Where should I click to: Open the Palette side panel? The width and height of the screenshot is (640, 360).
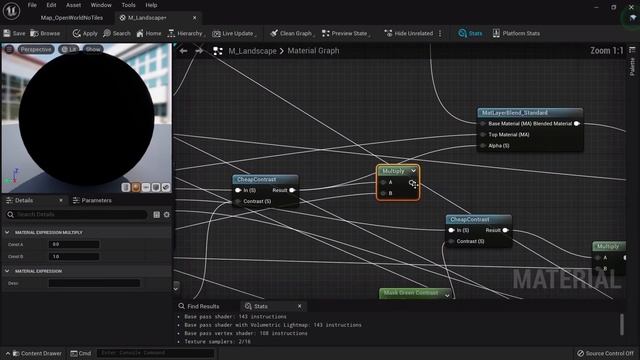(632, 62)
